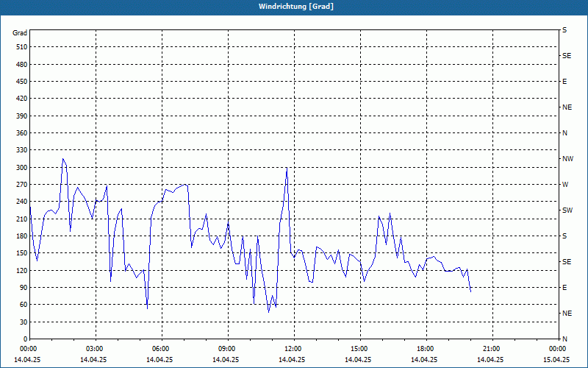Click the 21:00 time axis label
The height and width of the screenshot is (368, 588).
[492, 348]
